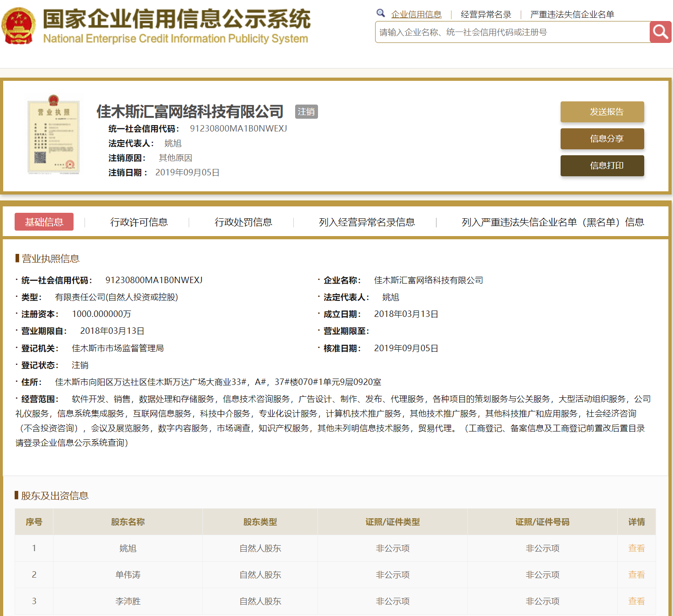Open the business license thumbnail image
The width and height of the screenshot is (673, 616).
click(53, 134)
